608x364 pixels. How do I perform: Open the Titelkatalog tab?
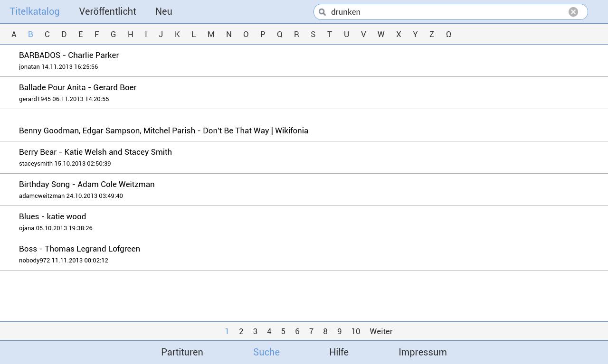click(x=34, y=11)
